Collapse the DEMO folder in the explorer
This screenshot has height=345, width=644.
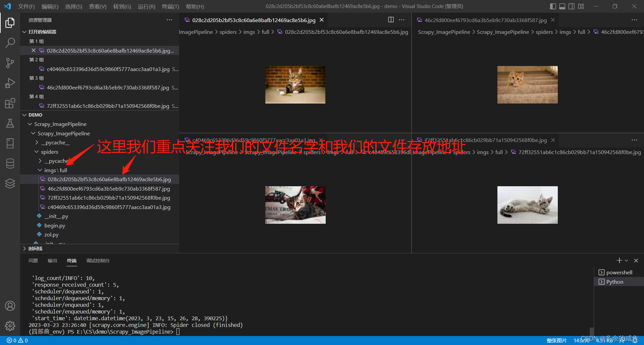[24, 115]
